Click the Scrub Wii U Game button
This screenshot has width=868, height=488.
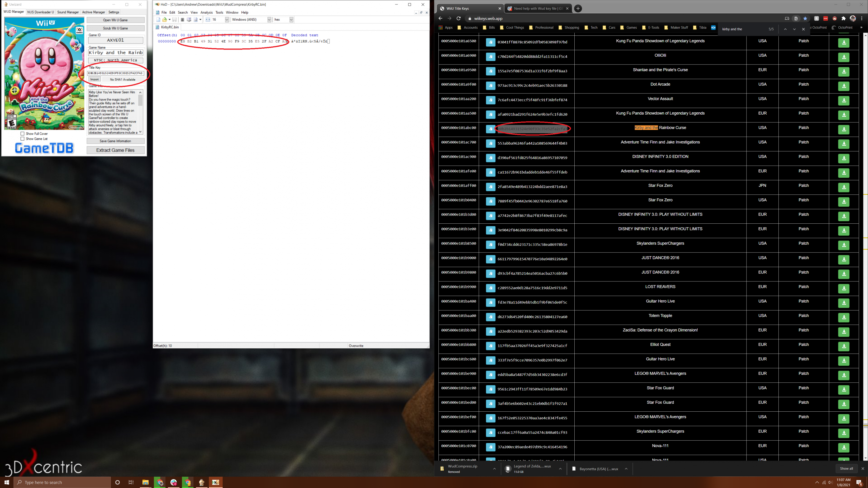coord(116,28)
